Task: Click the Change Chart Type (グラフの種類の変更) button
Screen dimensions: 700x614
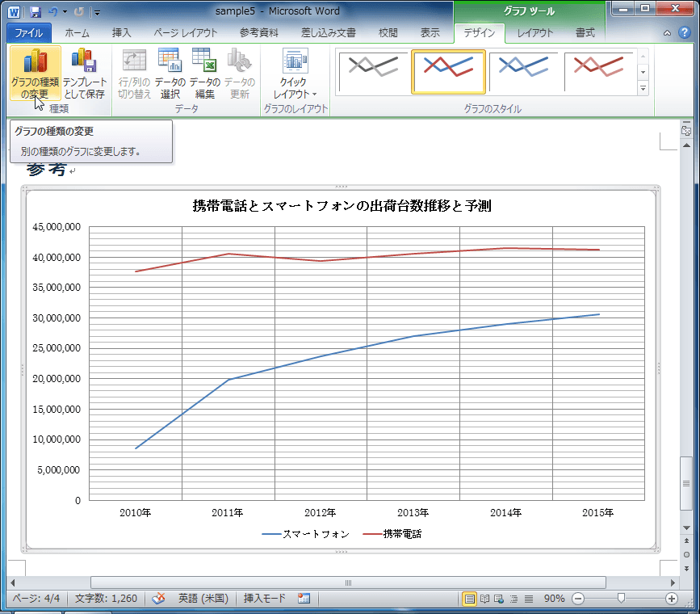Action: [35, 74]
